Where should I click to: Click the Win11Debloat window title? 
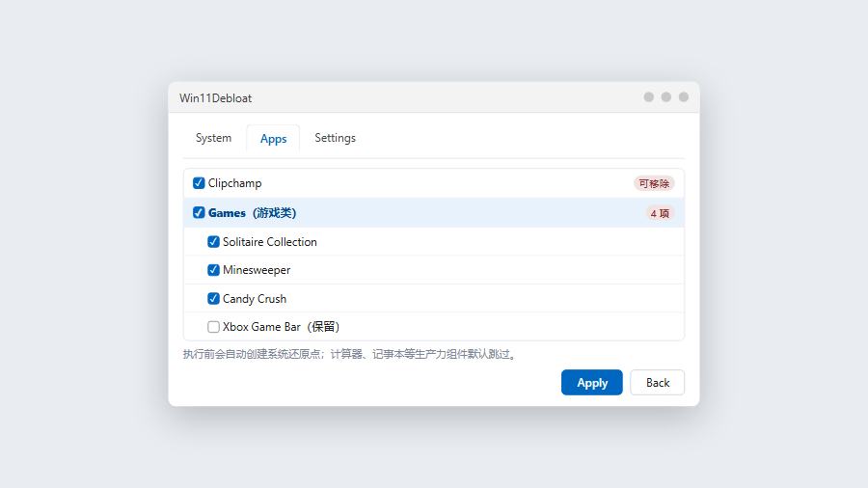(x=215, y=98)
